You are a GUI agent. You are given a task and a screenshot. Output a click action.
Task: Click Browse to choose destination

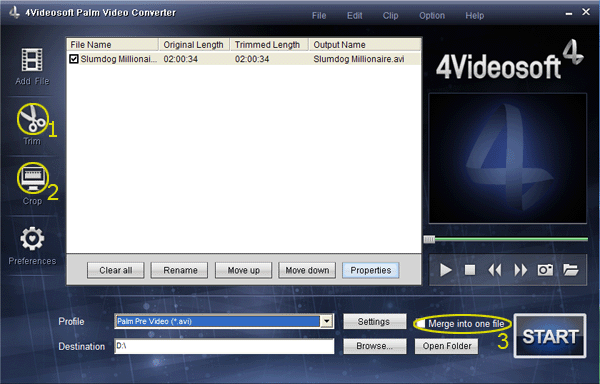coord(374,346)
